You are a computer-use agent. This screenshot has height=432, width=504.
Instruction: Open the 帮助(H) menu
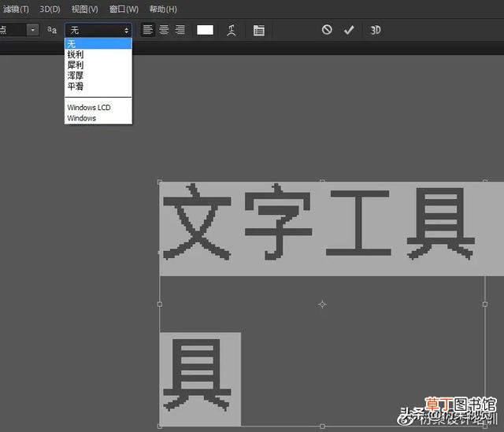163,9
